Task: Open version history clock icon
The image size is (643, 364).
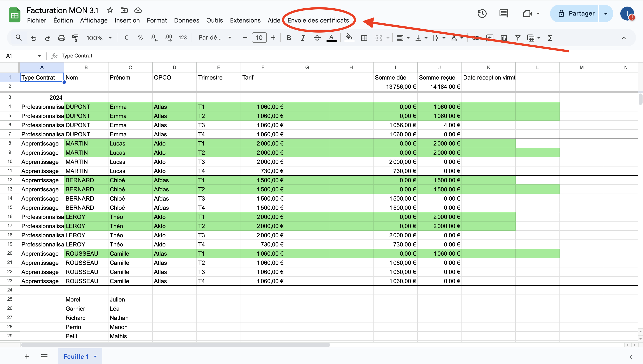Action: (482, 14)
